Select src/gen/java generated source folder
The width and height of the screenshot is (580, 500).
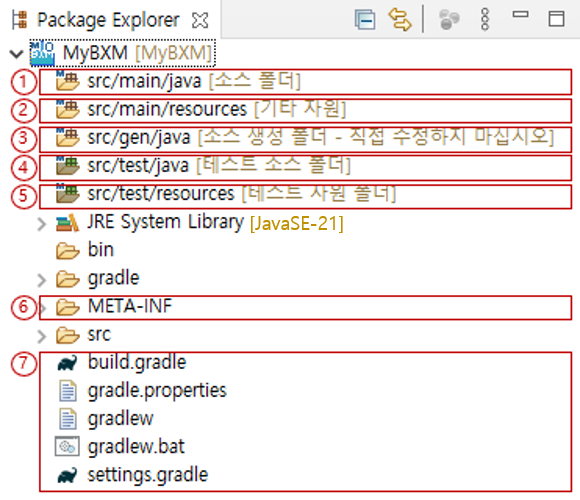320,137
